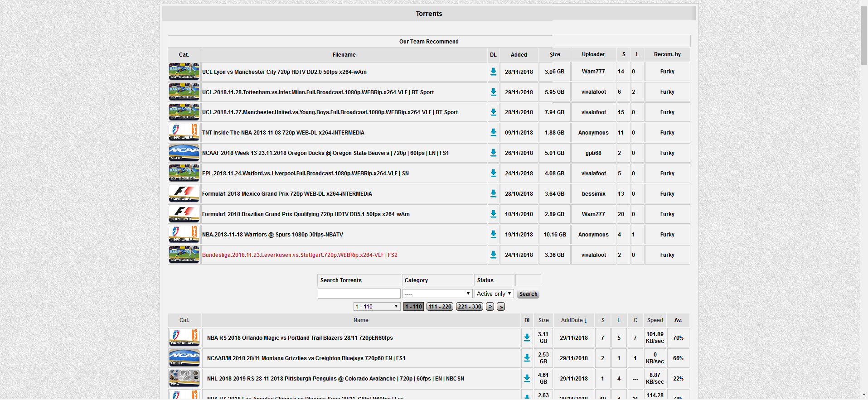Open Bundesliga Leverkusen vs Stuttgart link
This screenshot has width=868, height=400.
300,255
